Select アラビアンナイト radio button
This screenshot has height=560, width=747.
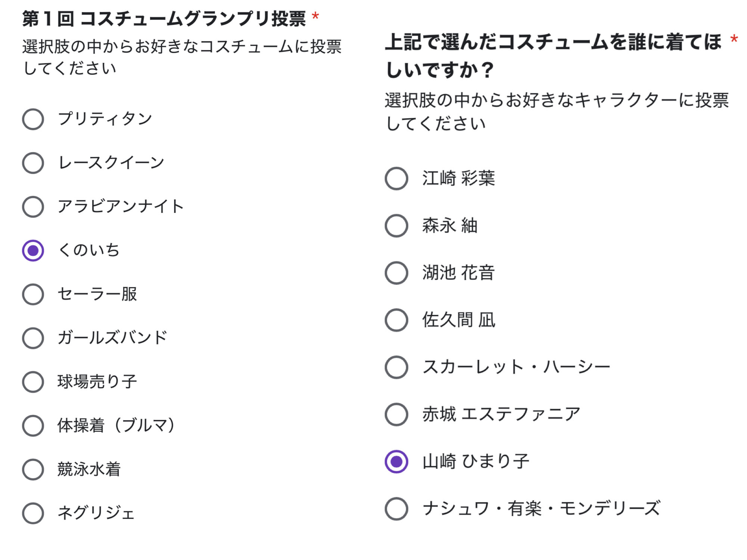33,206
